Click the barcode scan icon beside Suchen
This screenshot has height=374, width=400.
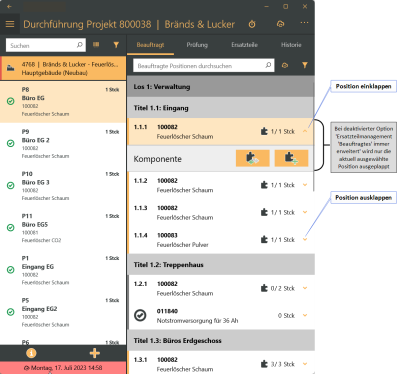click(96, 45)
